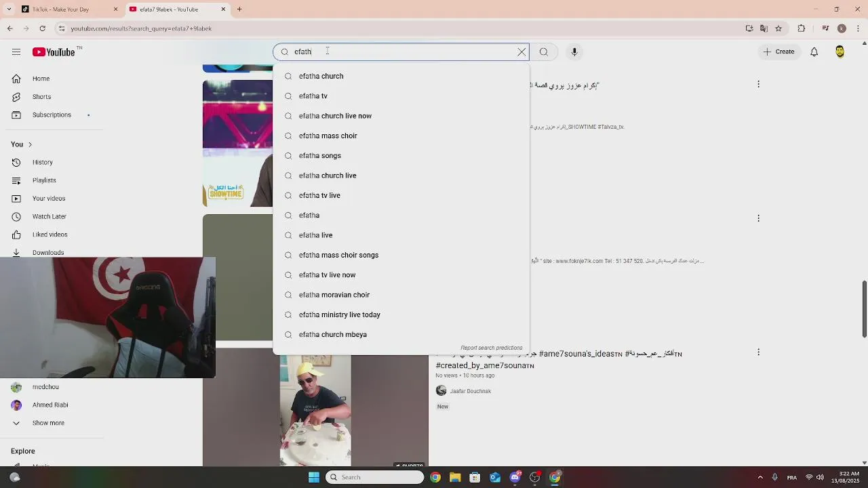
Task: Click the page vertical scrollbar
Action: (864, 308)
